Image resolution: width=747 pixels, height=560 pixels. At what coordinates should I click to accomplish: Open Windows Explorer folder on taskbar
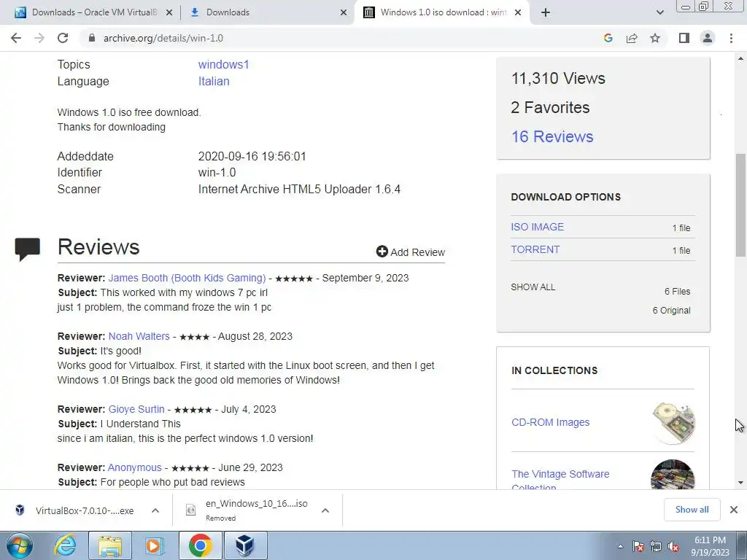110,545
